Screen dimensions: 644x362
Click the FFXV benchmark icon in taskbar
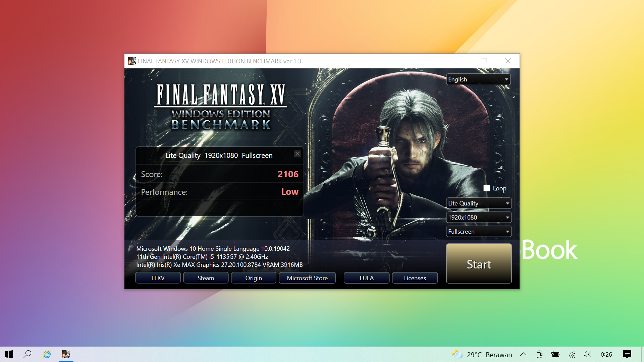(66, 354)
